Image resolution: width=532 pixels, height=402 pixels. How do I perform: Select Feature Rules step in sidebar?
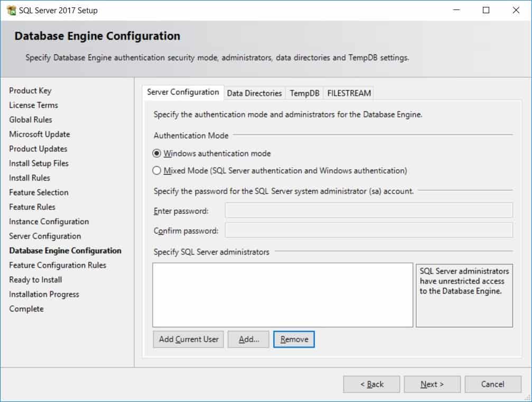pyautogui.click(x=32, y=207)
